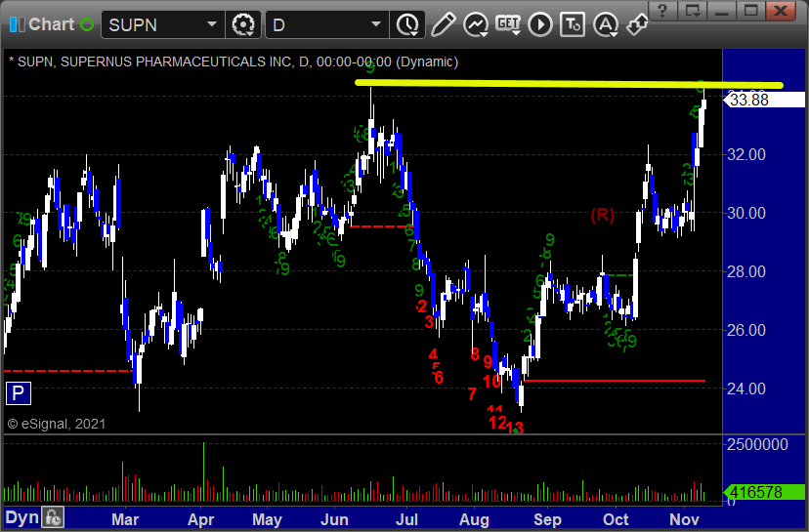This screenshot has height=532, width=809.
Task: Click the Aug label on time axis
Action: pos(474,519)
